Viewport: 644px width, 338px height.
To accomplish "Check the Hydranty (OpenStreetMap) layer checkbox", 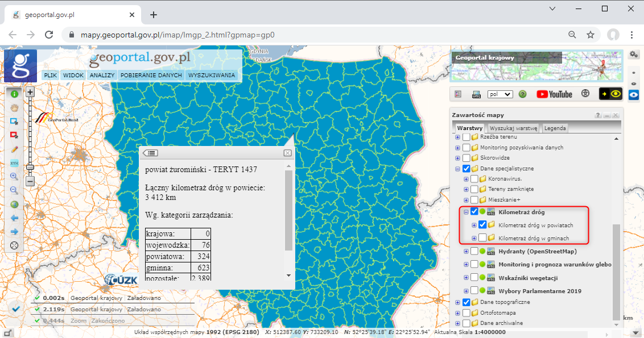I will (x=474, y=251).
